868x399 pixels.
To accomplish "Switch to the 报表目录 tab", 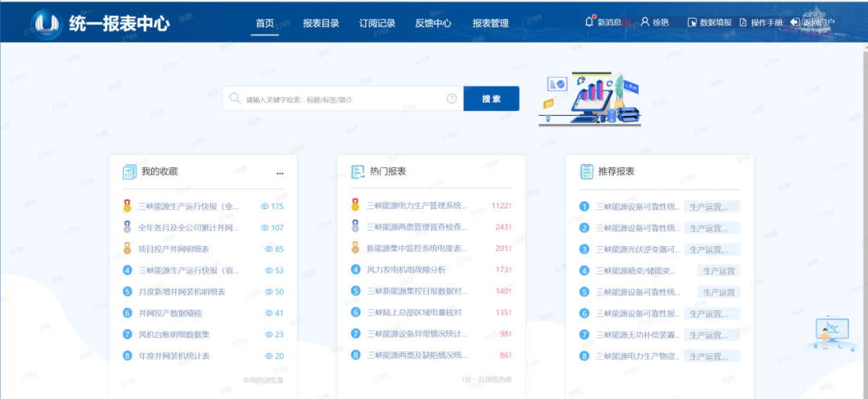I will point(321,23).
